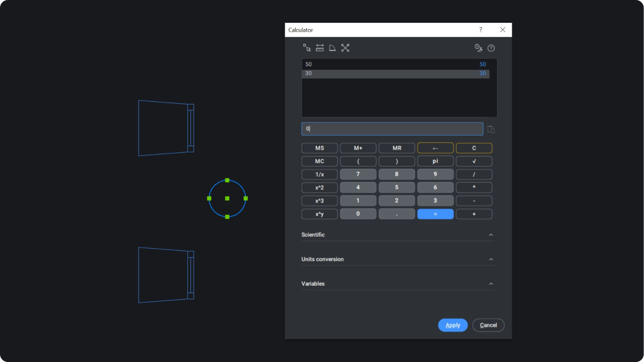Viewport: 644px width, 362px height.
Task: Click digit 3 on keypad
Action: click(x=436, y=201)
